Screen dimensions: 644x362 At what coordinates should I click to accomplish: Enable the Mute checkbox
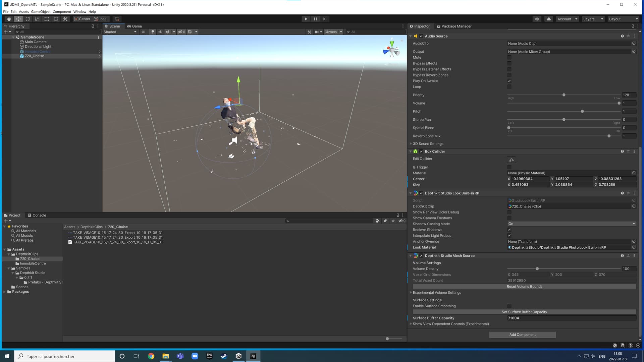[509, 58]
